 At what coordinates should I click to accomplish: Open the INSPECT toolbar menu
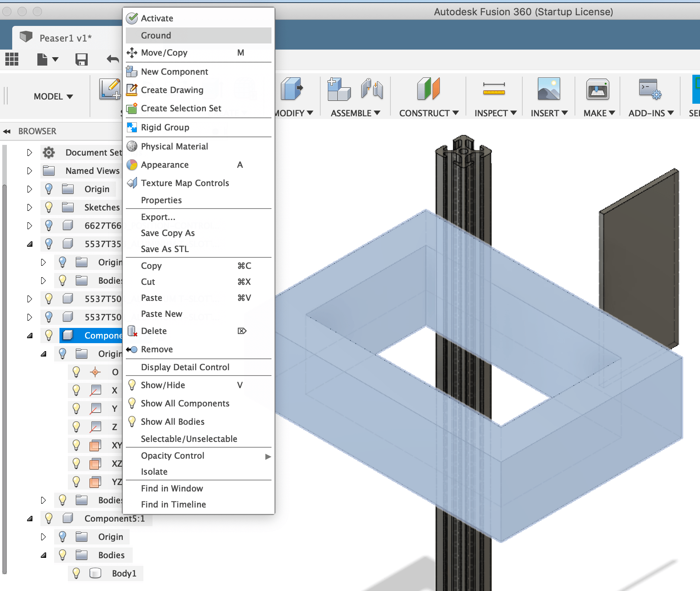tap(495, 113)
